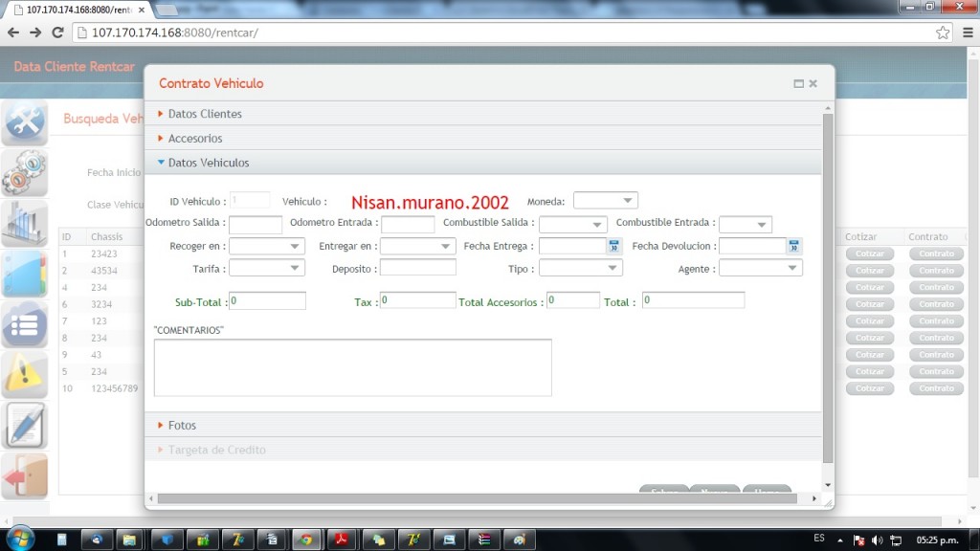Image resolution: width=980 pixels, height=551 pixels.
Task: Click the exit door sidebar icon
Action: pyautogui.click(x=25, y=476)
